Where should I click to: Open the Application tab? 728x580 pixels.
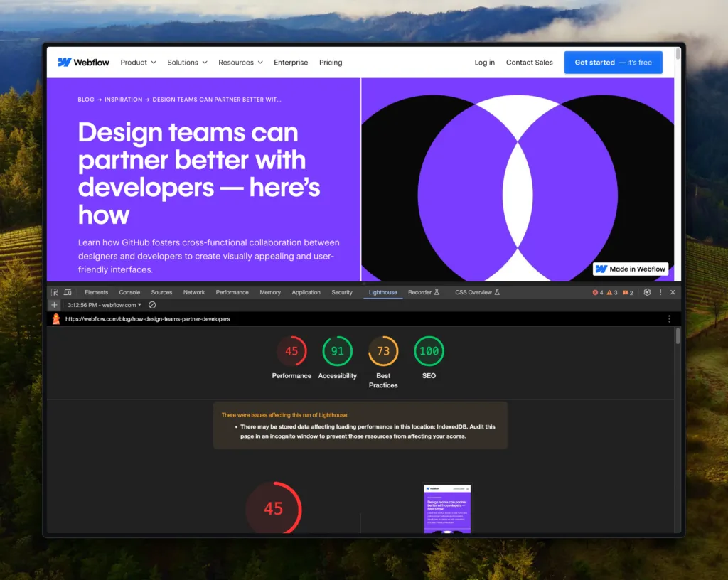[306, 292]
